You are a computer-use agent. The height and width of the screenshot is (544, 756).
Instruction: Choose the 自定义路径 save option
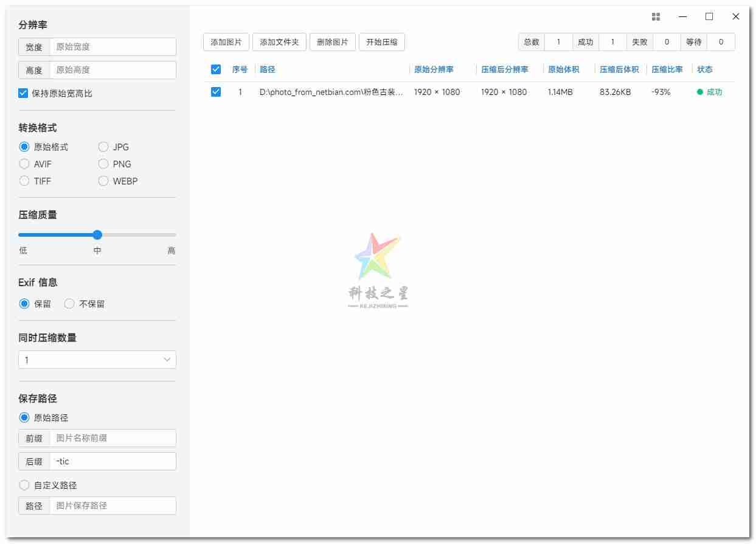pos(24,486)
